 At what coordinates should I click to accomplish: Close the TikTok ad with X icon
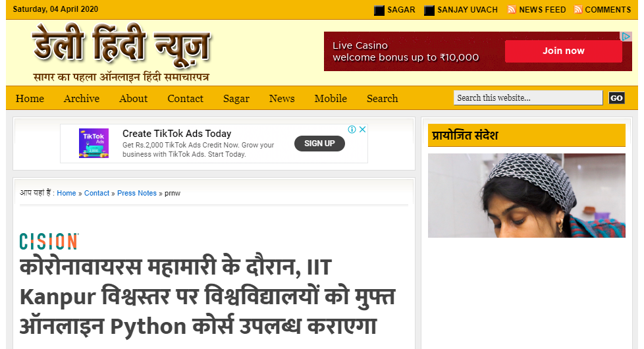point(362,129)
